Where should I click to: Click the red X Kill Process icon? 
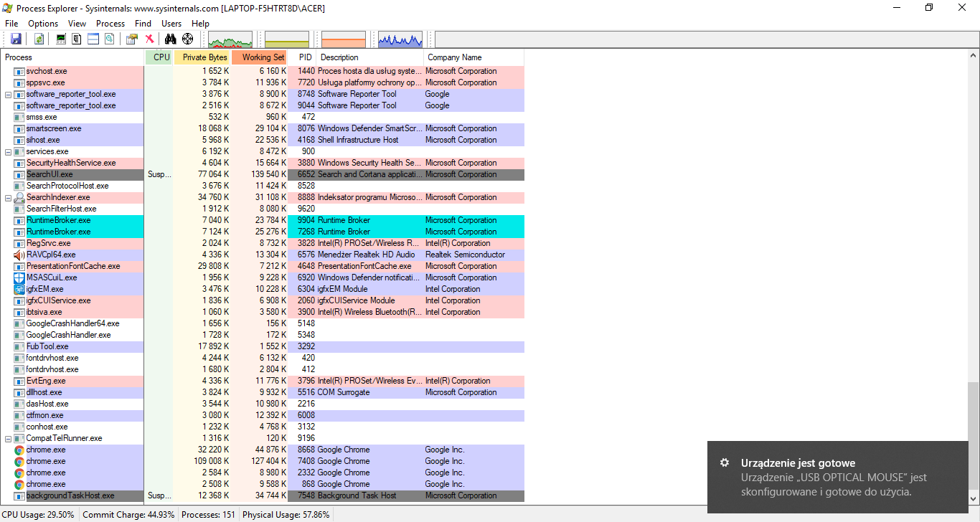pyautogui.click(x=149, y=39)
